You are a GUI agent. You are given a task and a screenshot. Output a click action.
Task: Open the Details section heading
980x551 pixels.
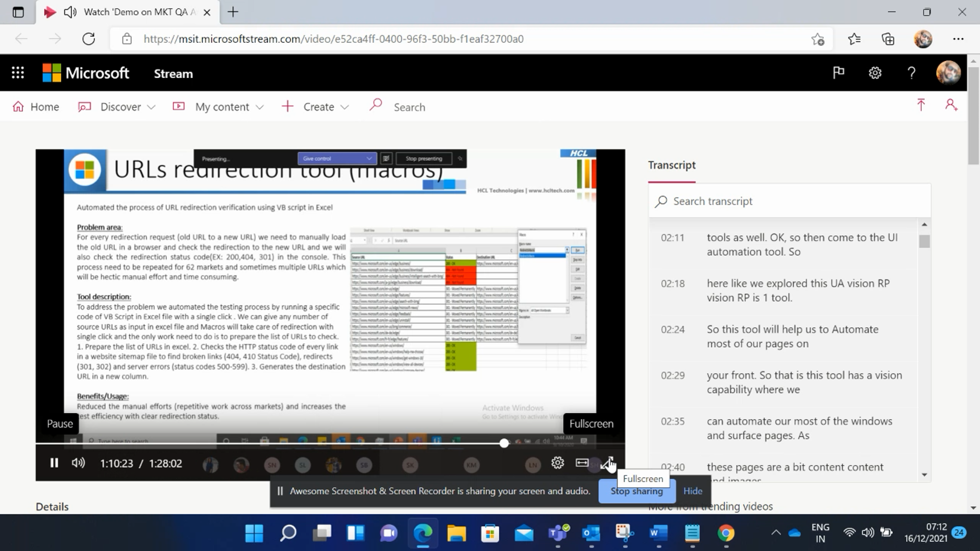52,507
